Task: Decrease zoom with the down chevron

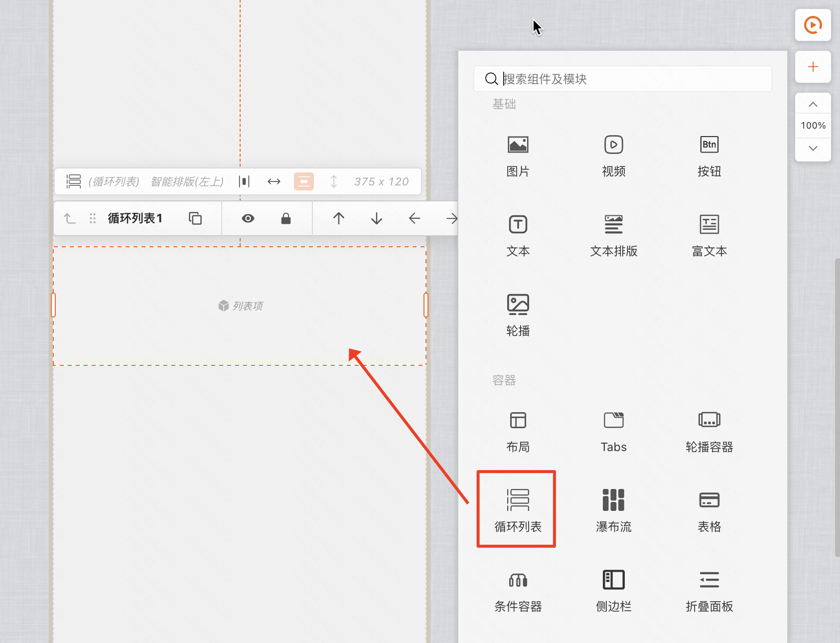Action: [x=813, y=149]
